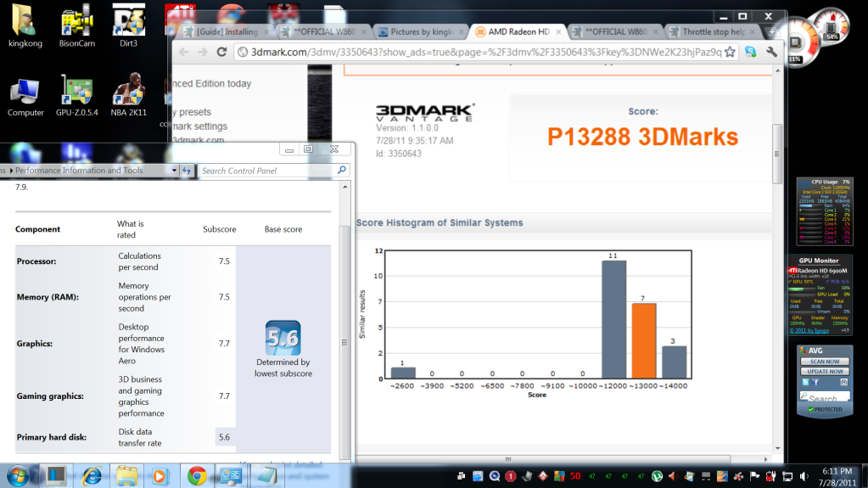The width and height of the screenshot is (868, 488).
Task: Open the kingkong folder desktop icon
Action: click(25, 26)
